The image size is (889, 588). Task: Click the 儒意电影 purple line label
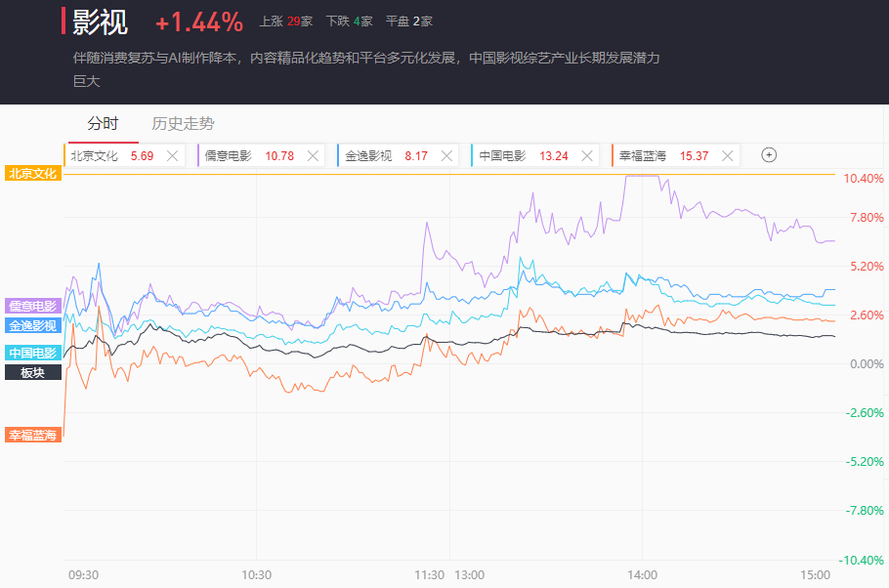(x=33, y=306)
